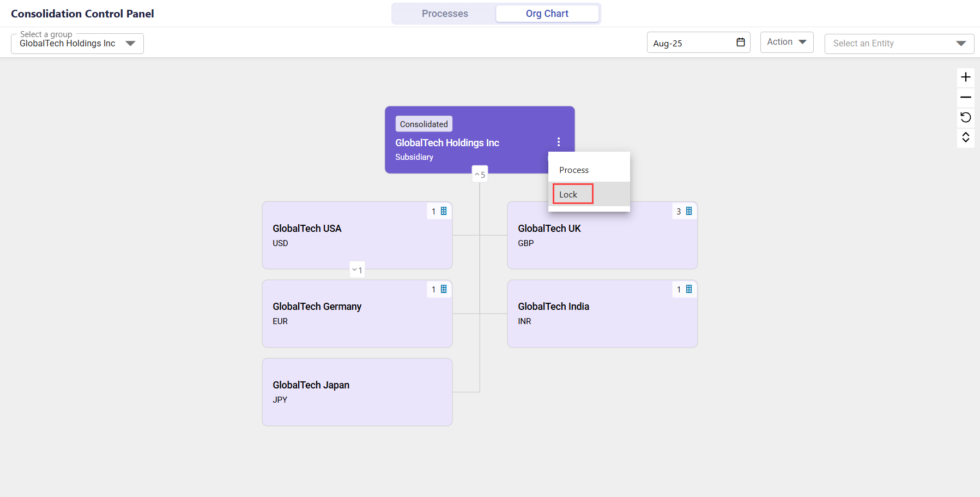Open the Action dropdown
The height and width of the screenshot is (497, 980).
(787, 42)
